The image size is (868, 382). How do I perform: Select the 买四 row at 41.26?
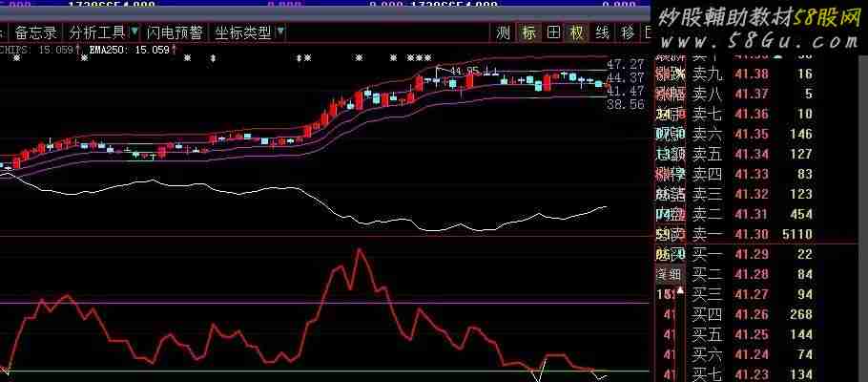tap(753, 315)
